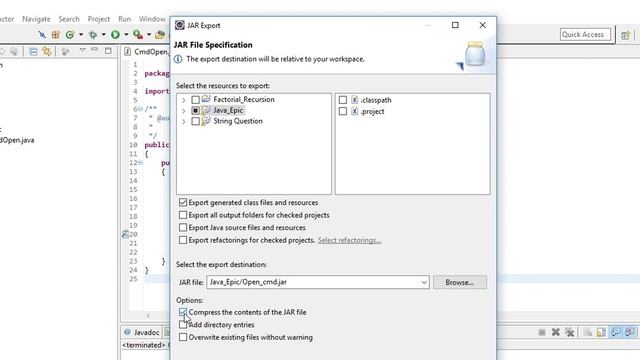Click the editor horizontal scrollbar left arrow
This screenshot has width=640, height=360.
coord(148,315)
